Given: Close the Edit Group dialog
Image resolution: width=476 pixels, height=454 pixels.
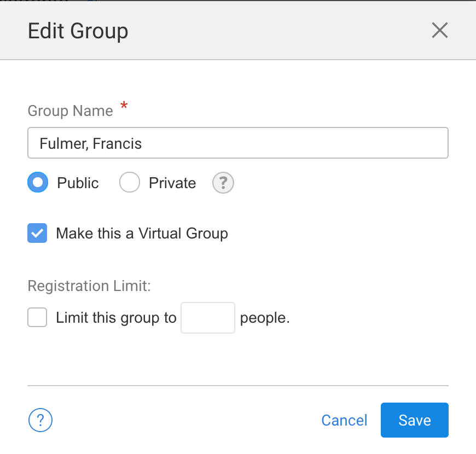Looking at the screenshot, I should pos(440,31).
